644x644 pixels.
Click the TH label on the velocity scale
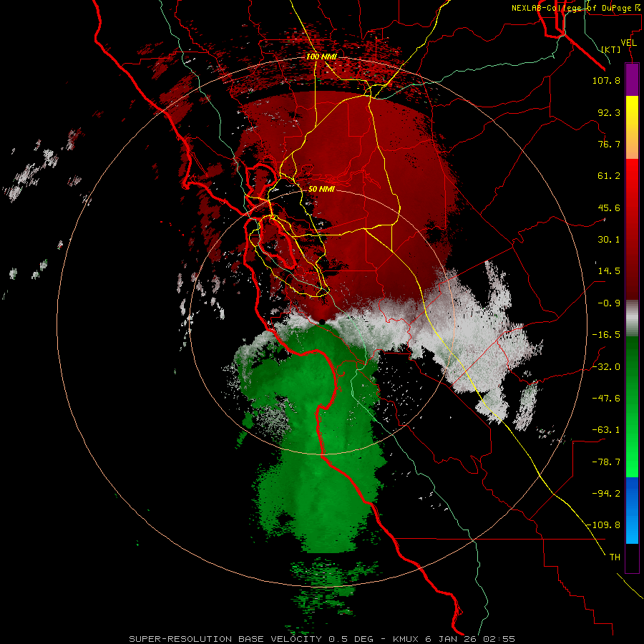(615, 557)
